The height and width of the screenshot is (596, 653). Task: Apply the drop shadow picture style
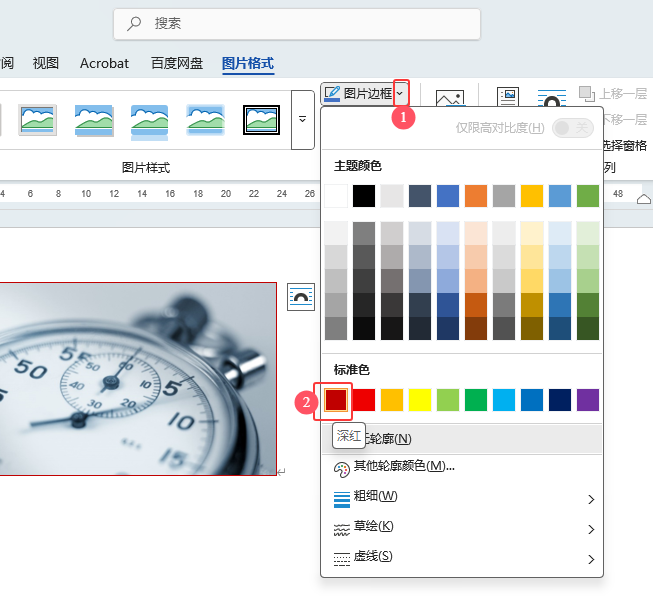[94, 120]
